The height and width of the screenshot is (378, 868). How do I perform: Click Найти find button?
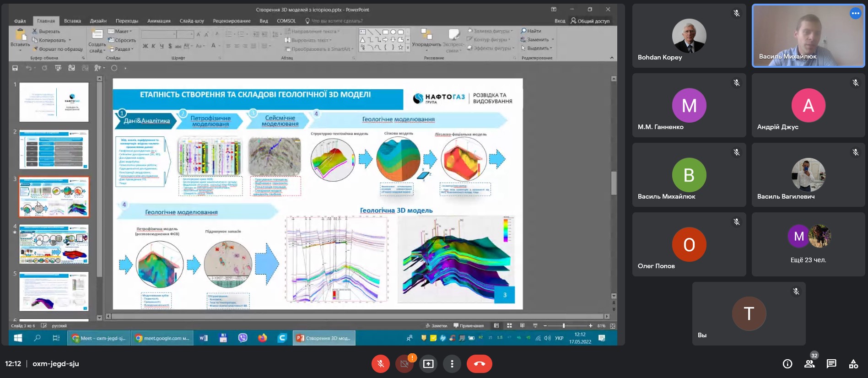point(531,31)
